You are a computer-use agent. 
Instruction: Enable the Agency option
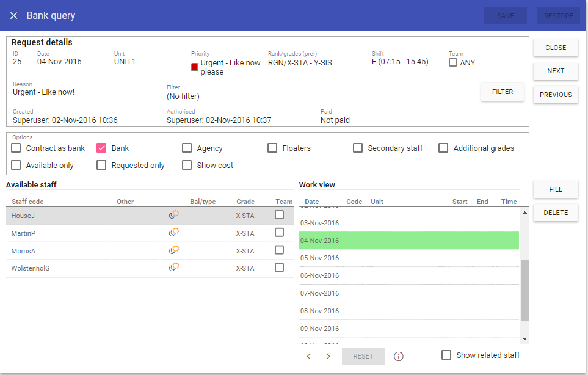tap(187, 148)
